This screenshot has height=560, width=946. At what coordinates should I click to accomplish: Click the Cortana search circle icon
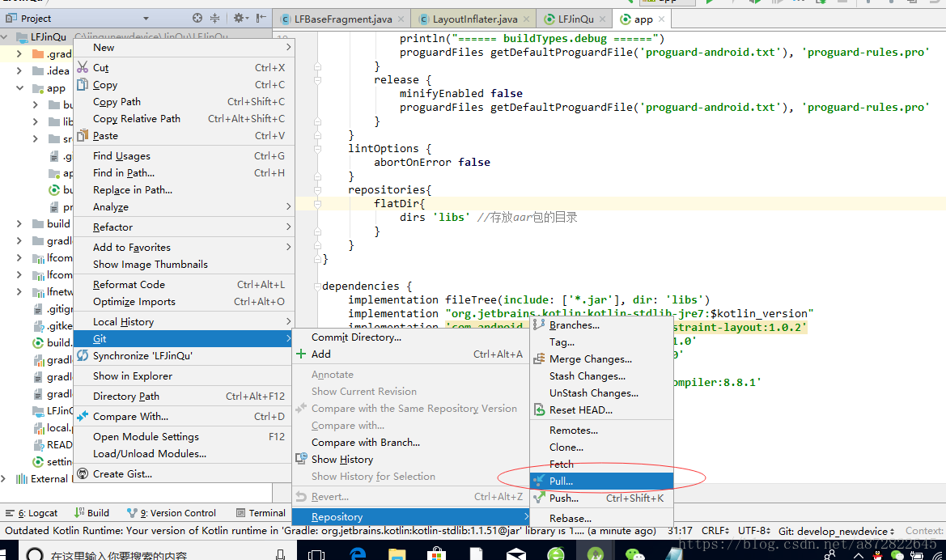pos(36,554)
